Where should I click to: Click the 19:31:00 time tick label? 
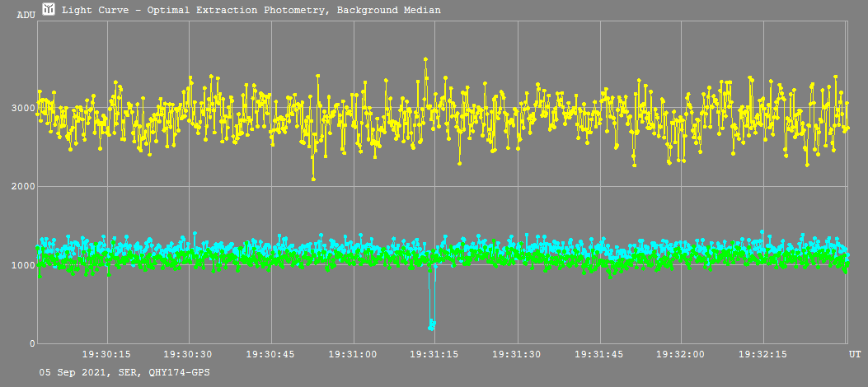point(354,354)
